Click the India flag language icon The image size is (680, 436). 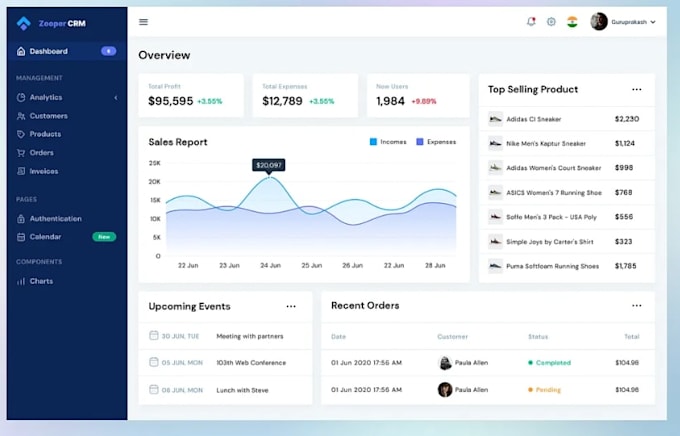pyautogui.click(x=572, y=22)
